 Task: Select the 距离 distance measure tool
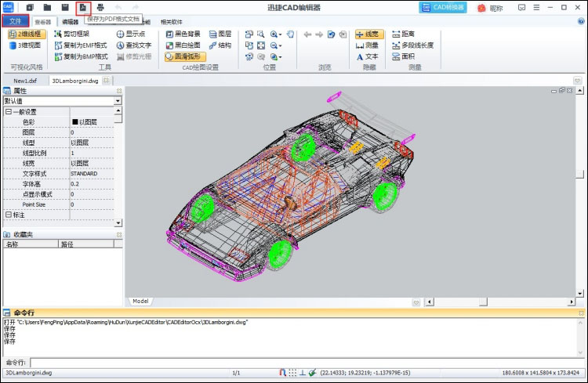pyautogui.click(x=403, y=34)
